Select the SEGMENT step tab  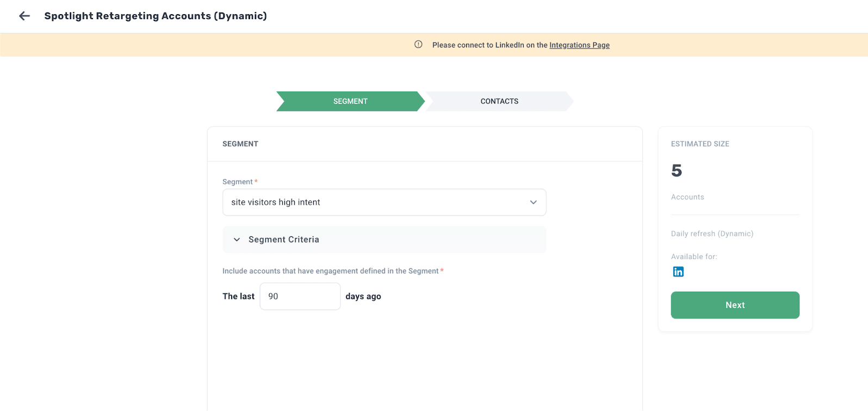tap(350, 101)
